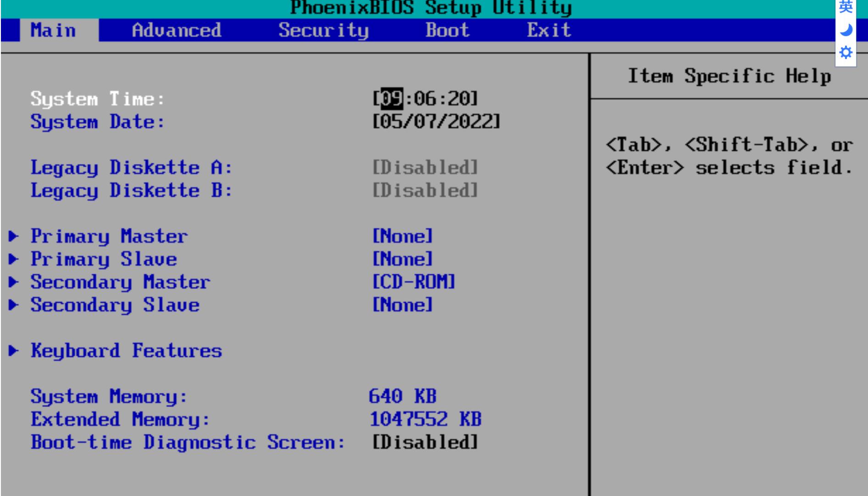Expand the Keyboard Features arrow
The width and height of the screenshot is (868, 496).
[14, 351]
